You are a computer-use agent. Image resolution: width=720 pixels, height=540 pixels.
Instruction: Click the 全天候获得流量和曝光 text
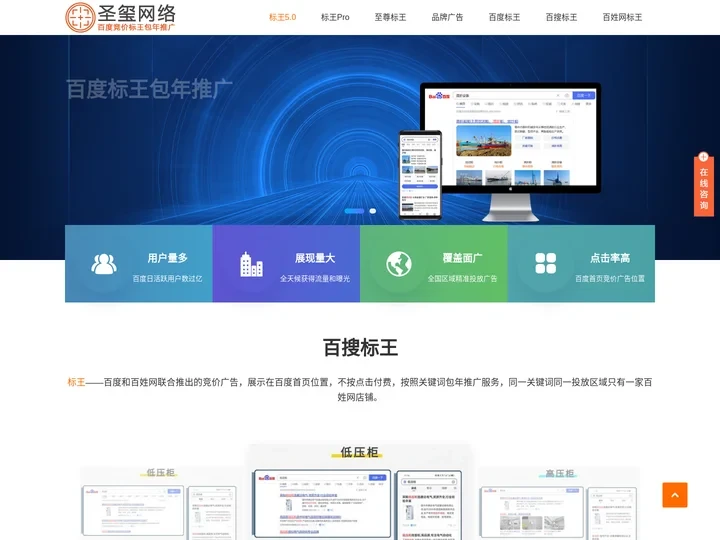point(315,279)
